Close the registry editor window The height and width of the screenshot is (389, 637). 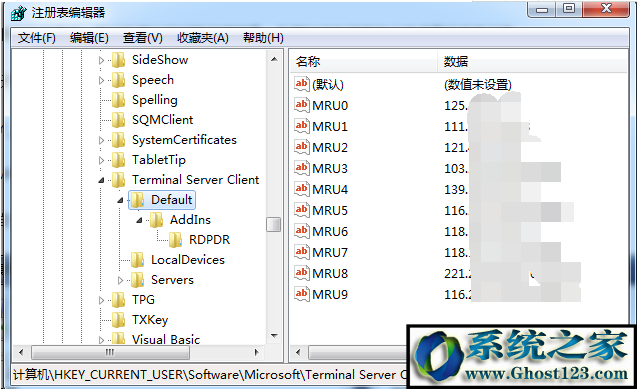point(606,9)
